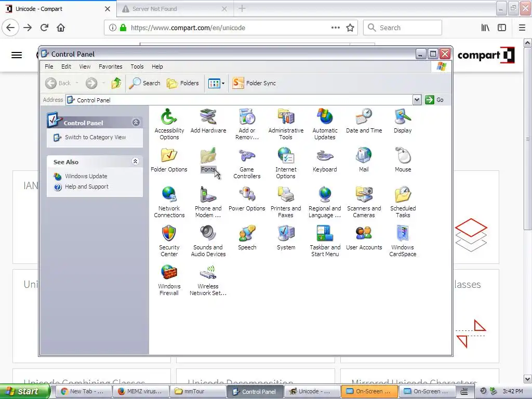Click the Firefox Search input field
Image resolution: width=532 pixels, height=399 pixels.
403,28
